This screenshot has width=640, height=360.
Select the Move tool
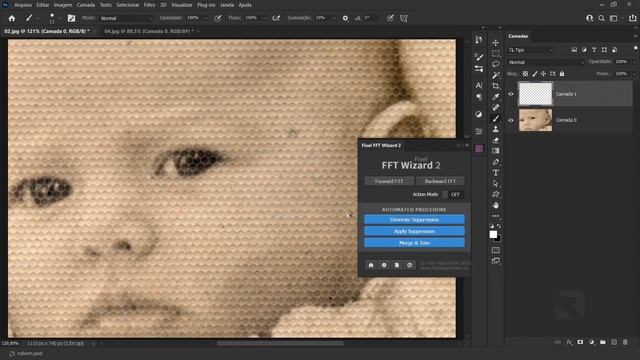click(x=496, y=42)
